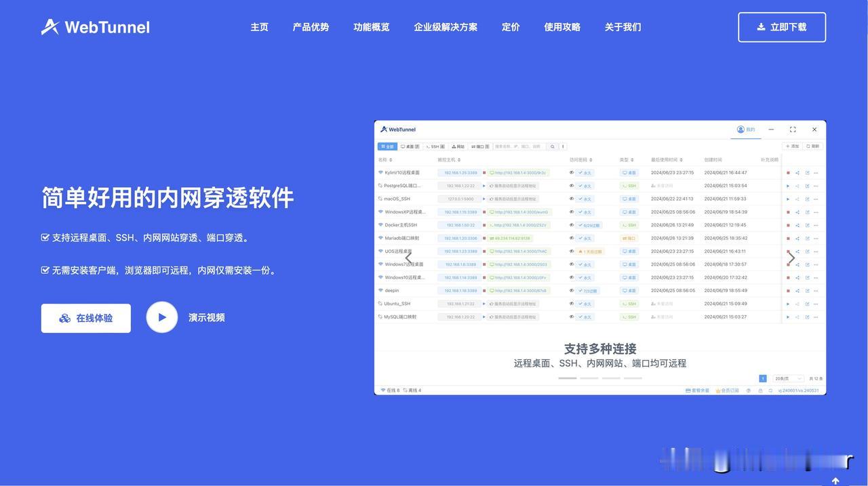Switch to the SSH filter tab
The width and height of the screenshot is (868, 486).
pyautogui.click(x=433, y=146)
